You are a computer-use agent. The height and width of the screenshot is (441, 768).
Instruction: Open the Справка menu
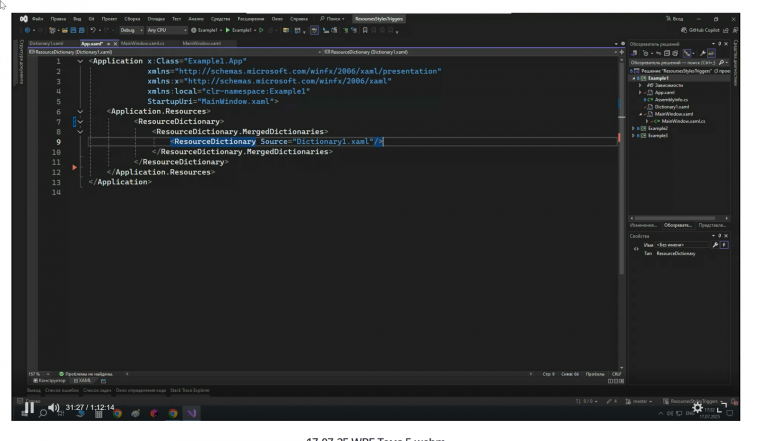coord(299,19)
